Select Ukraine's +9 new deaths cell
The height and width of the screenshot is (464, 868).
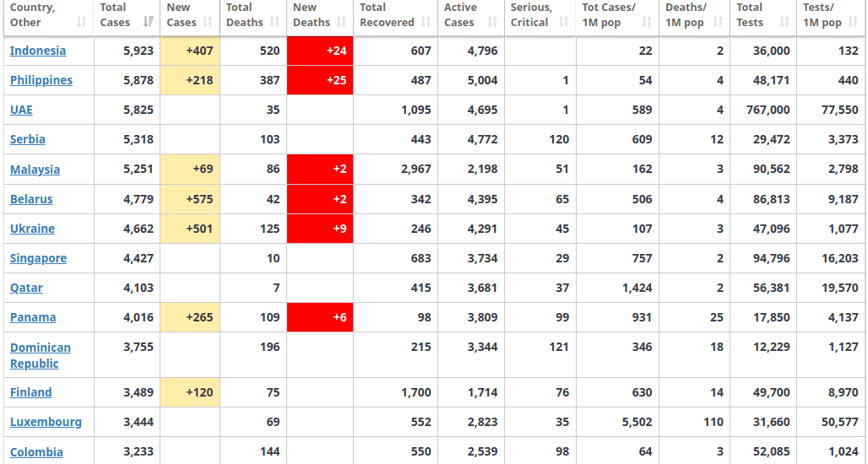(320, 229)
